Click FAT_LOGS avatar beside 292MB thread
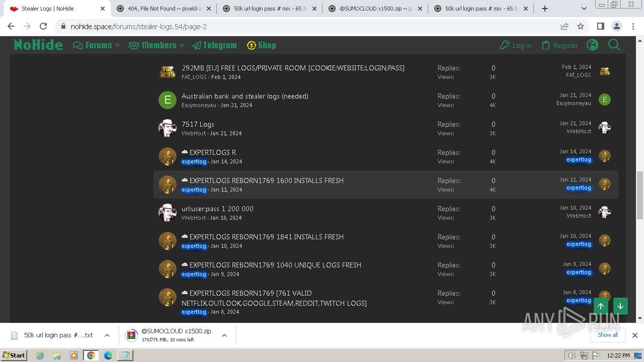The width and height of the screenshot is (644, 362). [x=168, y=72]
